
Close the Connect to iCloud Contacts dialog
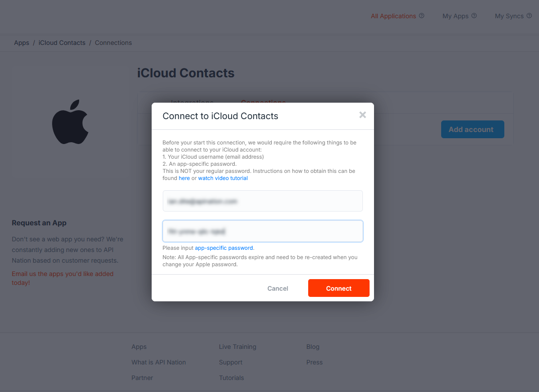click(x=362, y=115)
